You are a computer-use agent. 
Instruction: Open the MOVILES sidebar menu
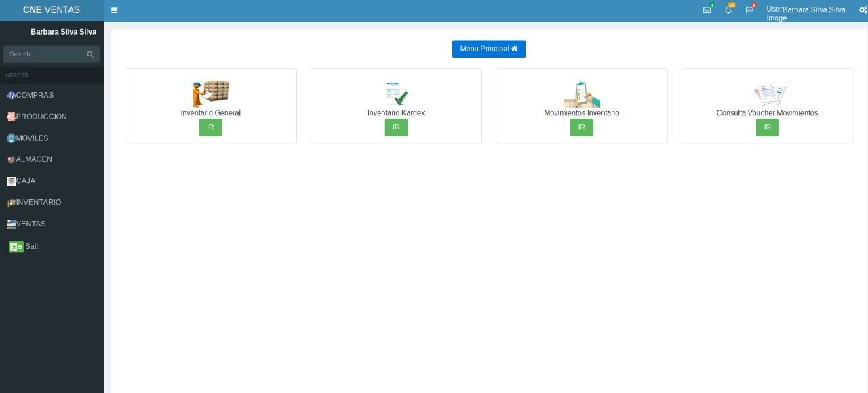tap(52, 138)
